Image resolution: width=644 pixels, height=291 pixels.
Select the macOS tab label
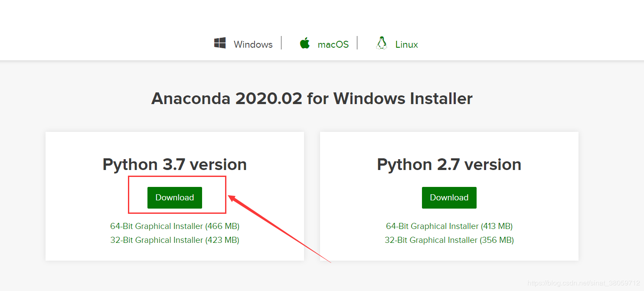(x=333, y=45)
